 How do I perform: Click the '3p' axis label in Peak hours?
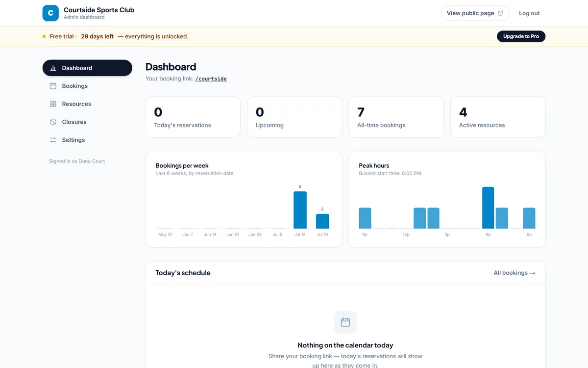point(447,235)
